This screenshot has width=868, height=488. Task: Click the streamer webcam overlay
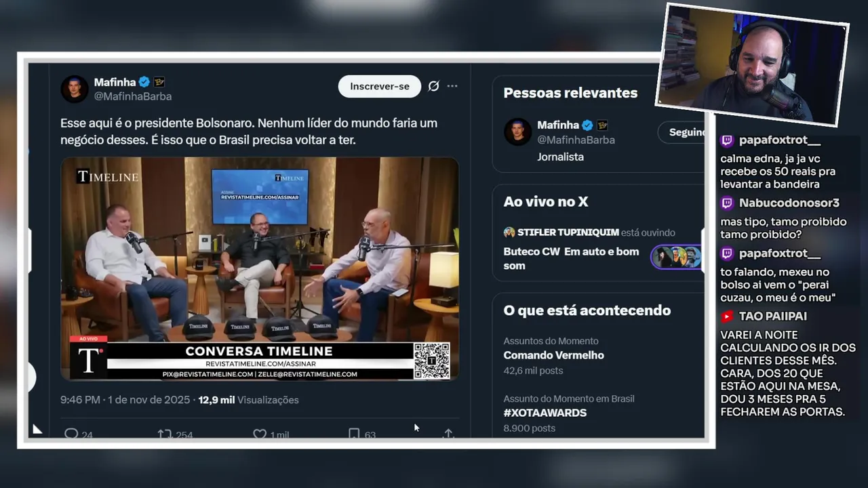[x=752, y=64]
